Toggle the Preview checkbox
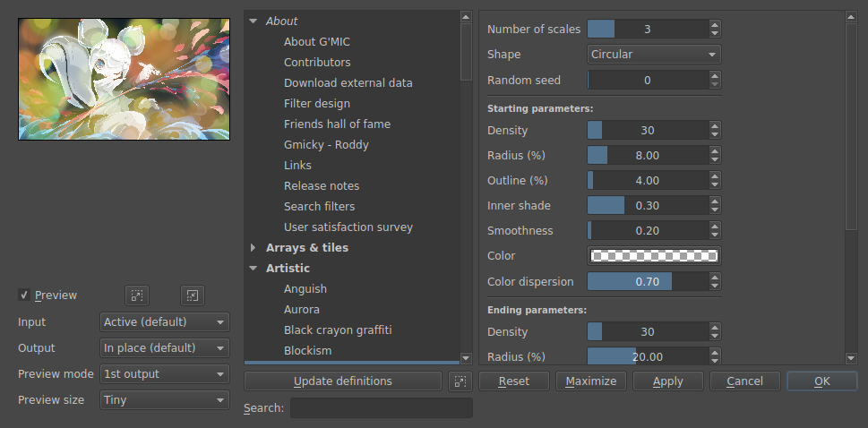Viewport: 868px width, 428px height. point(24,295)
